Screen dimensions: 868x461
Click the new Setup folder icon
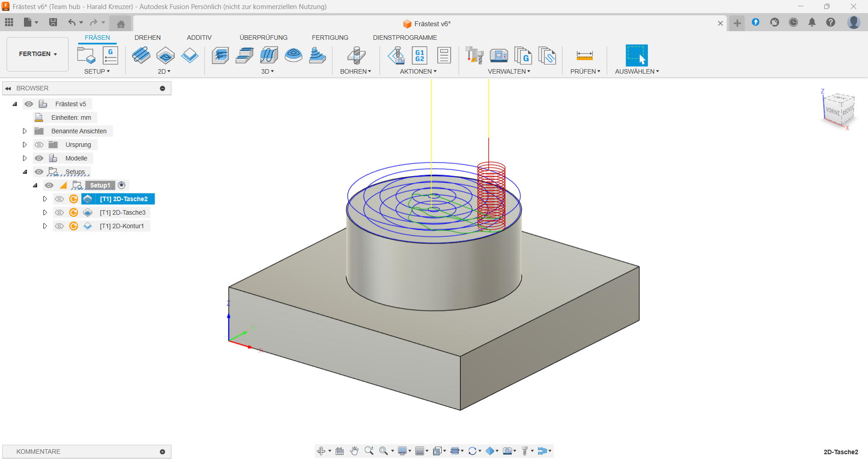(86, 56)
